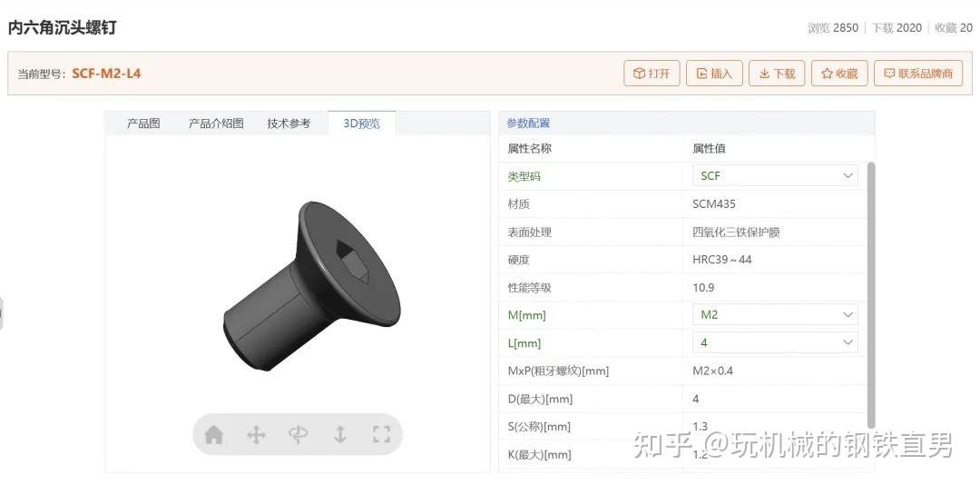Image resolution: width=980 pixels, height=485 pixels.
Task: Open the 产品介绍图 tab
Action: click(x=216, y=124)
